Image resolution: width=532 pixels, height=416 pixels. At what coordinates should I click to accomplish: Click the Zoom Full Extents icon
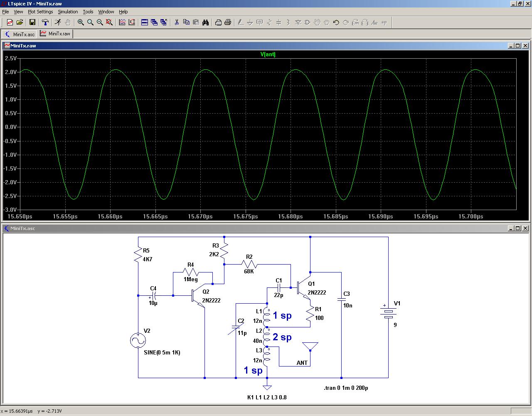(x=109, y=22)
